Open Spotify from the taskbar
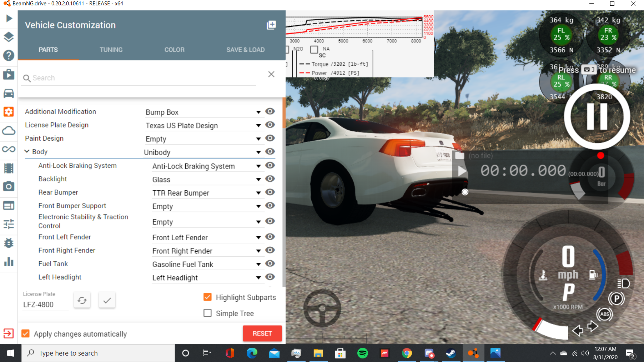The width and height of the screenshot is (644, 362). coord(362,353)
